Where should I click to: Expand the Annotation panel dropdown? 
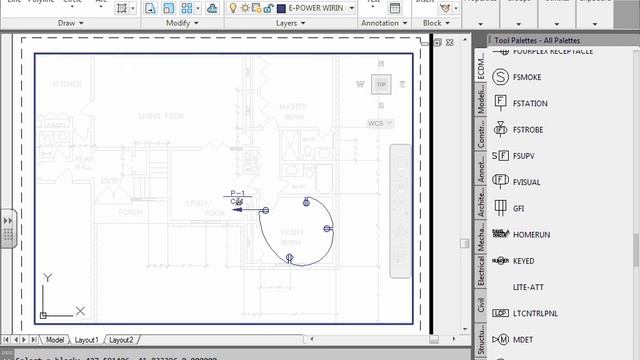click(384, 23)
